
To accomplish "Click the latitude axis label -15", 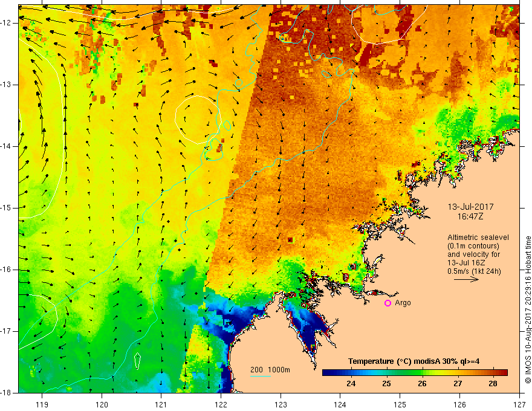I will point(6,208).
